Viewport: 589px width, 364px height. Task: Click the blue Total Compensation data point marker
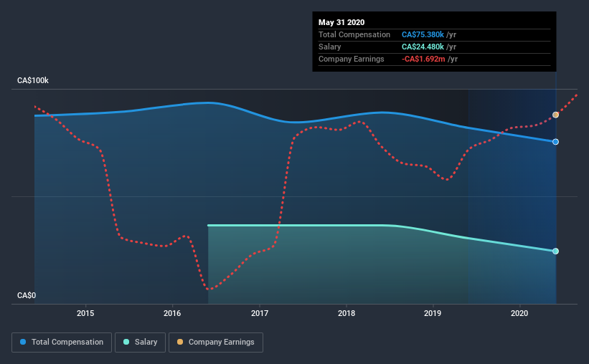coord(555,142)
